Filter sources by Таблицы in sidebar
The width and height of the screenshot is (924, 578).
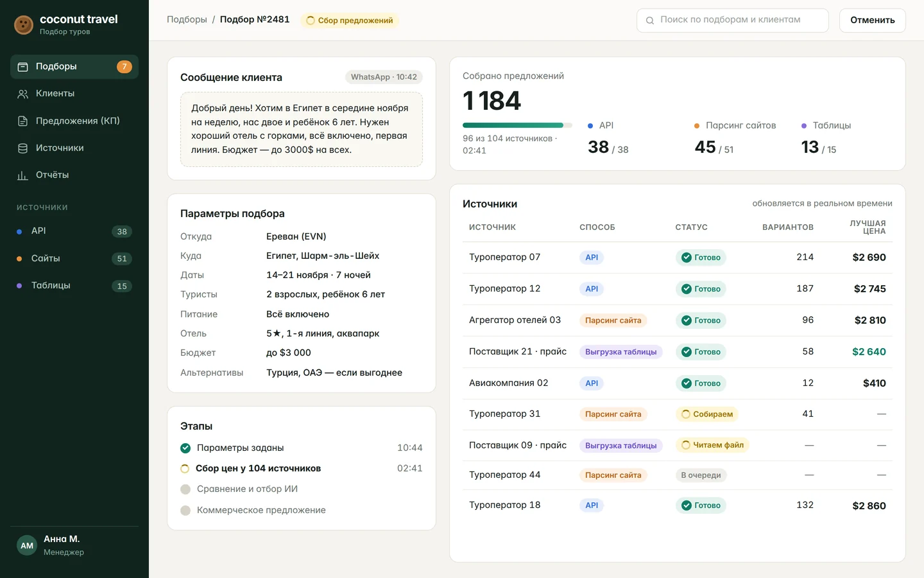pyautogui.click(x=74, y=286)
